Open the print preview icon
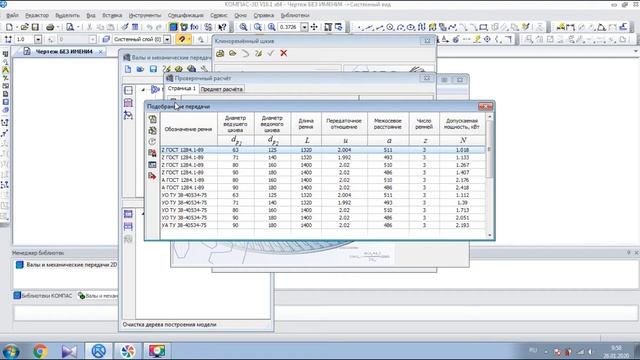The height and width of the screenshot is (360, 640). click(x=70, y=27)
